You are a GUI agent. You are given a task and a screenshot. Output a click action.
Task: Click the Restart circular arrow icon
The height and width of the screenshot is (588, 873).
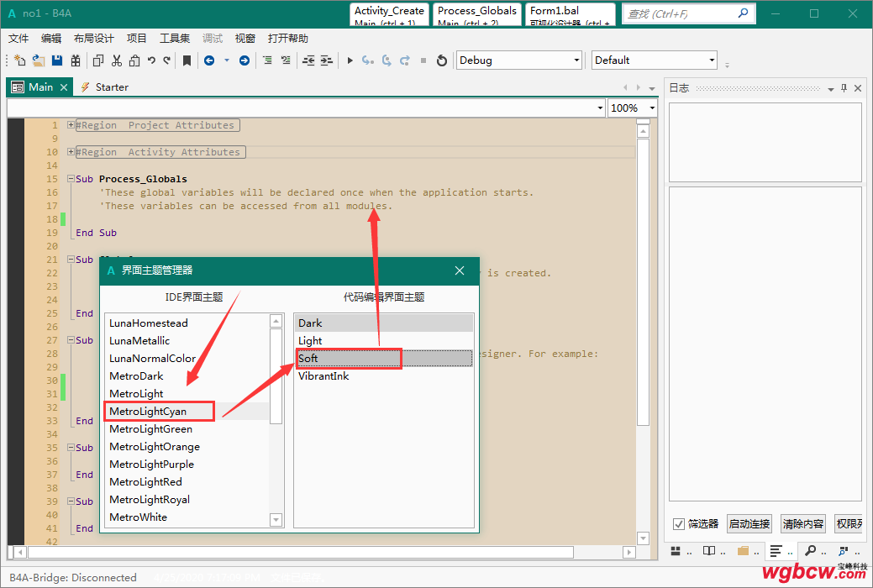(441, 60)
